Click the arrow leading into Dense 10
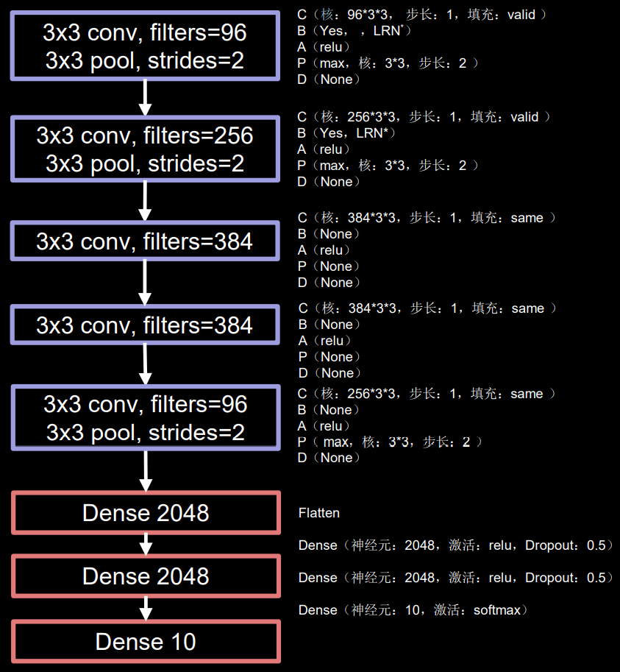The image size is (620, 672). tap(145, 611)
